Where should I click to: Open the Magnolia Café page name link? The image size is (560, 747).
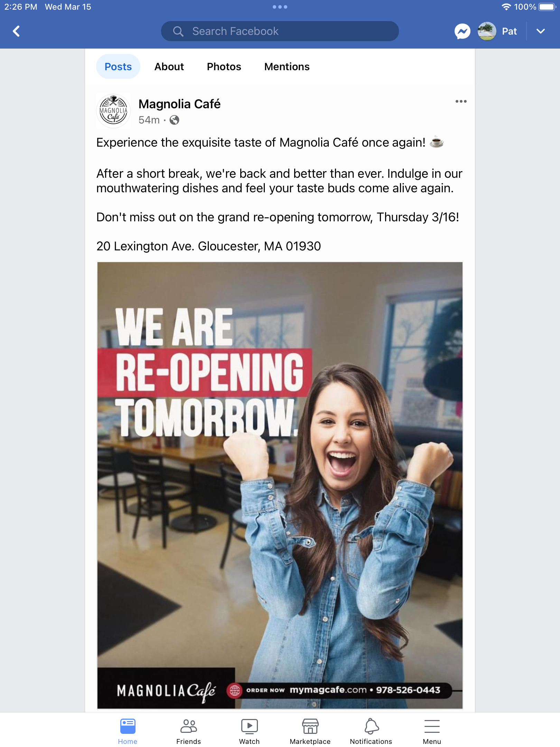click(179, 104)
